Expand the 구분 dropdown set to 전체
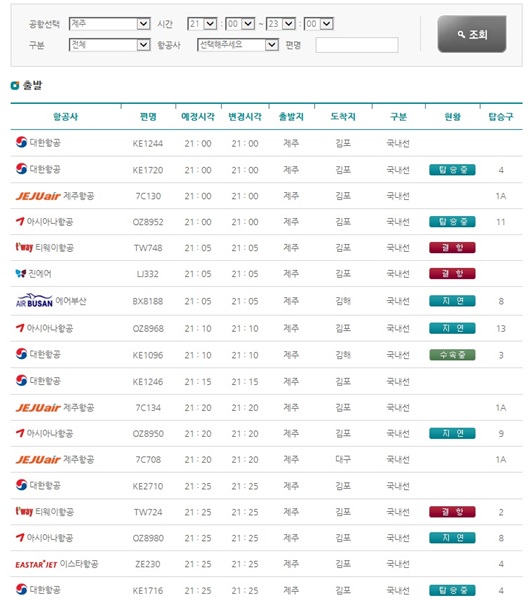The height and width of the screenshot is (600, 528). [x=109, y=45]
